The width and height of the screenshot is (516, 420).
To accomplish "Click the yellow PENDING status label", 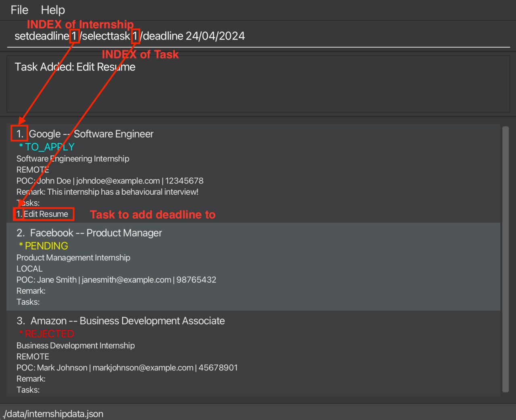I will pos(46,246).
